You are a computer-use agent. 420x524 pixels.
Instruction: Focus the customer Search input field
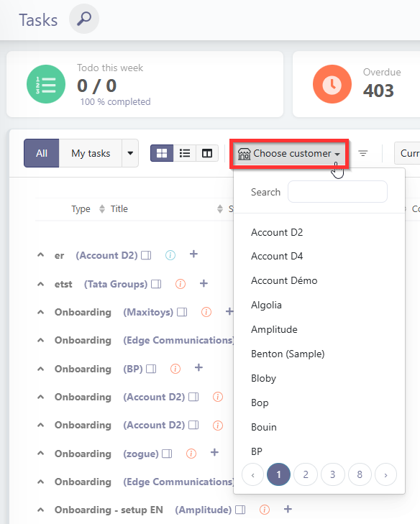coord(337,192)
